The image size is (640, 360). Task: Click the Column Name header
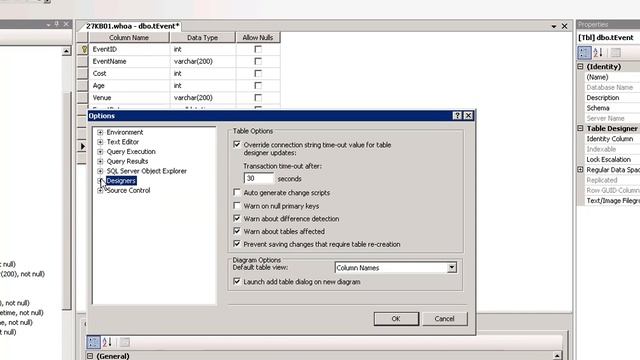129,38
